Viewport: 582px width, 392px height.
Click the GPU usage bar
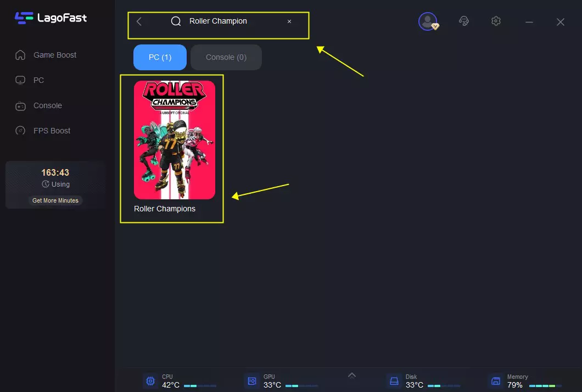(x=302, y=386)
